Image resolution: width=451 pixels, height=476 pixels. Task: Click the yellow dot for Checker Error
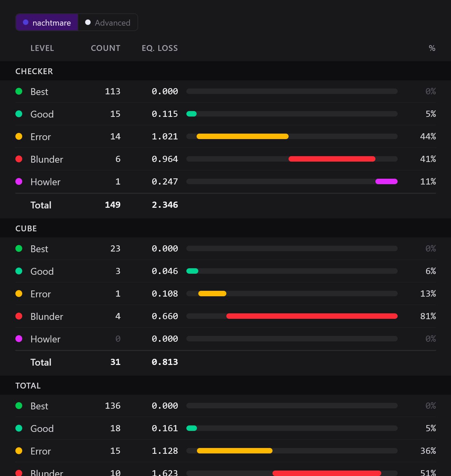pyautogui.click(x=19, y=136)
